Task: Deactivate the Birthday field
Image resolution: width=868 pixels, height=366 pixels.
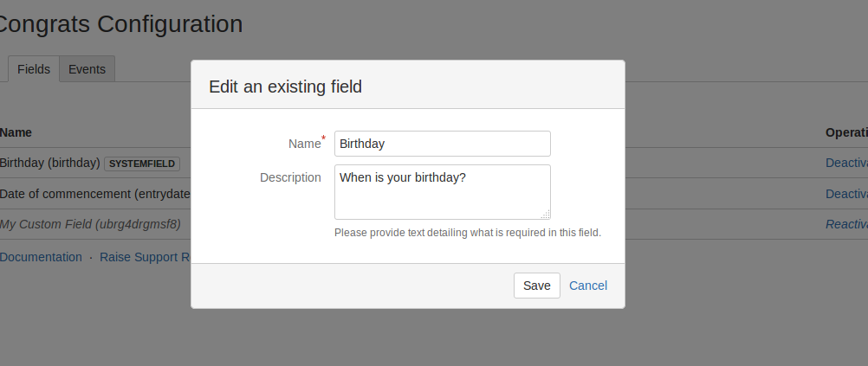Action: [x=846, y=163]
